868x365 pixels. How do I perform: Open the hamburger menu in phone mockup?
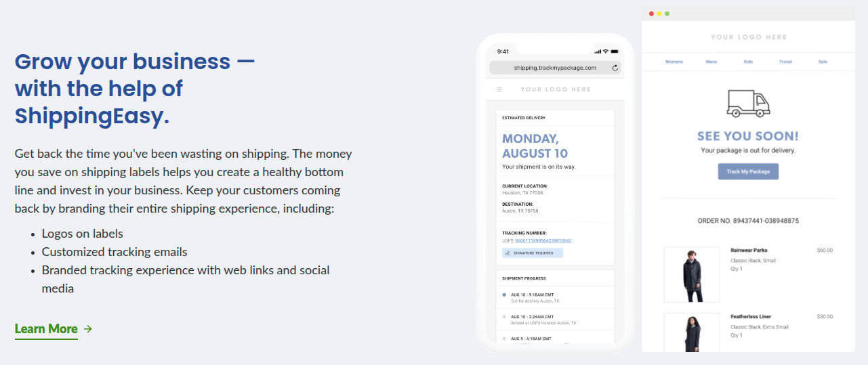tap(499, 89)
